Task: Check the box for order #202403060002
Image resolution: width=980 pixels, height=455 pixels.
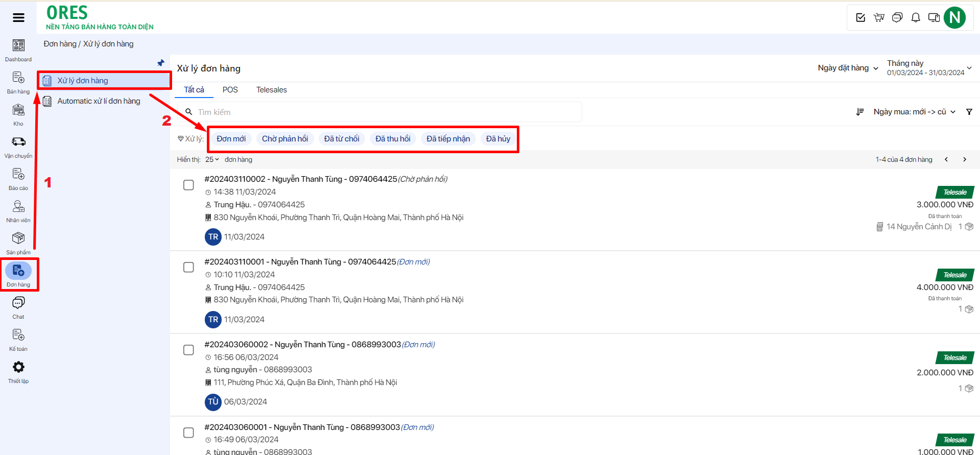Action: click(188, 350)
